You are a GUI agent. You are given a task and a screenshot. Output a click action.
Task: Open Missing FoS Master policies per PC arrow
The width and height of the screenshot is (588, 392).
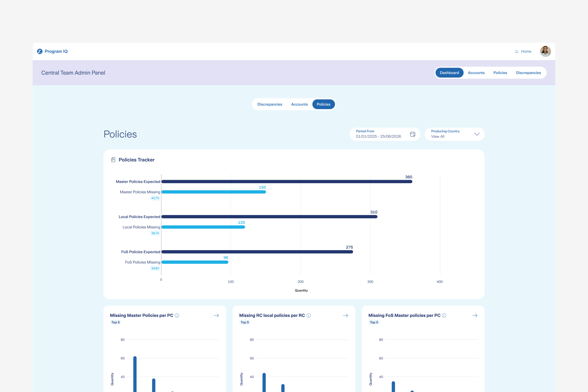[475, 316]
